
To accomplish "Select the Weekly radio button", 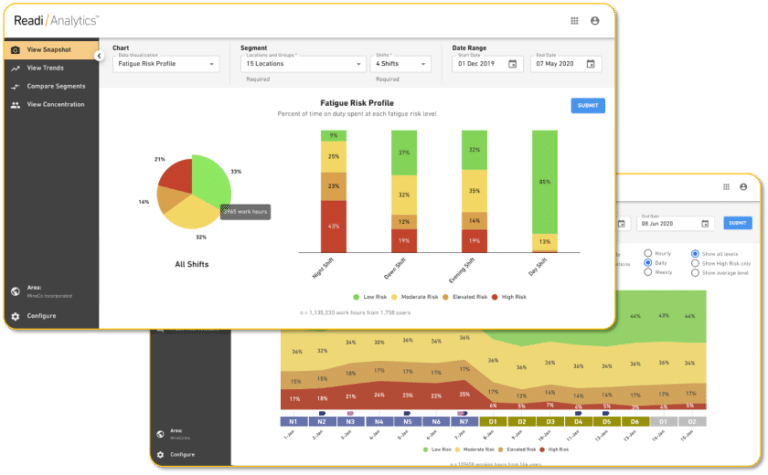I will [x=648, y=272].
